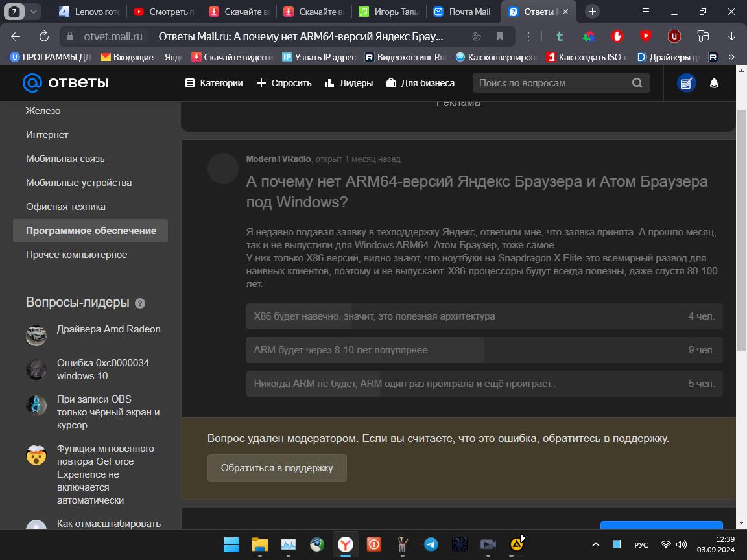
Task: Click Спросить in the header
Action: click(284, 83)
